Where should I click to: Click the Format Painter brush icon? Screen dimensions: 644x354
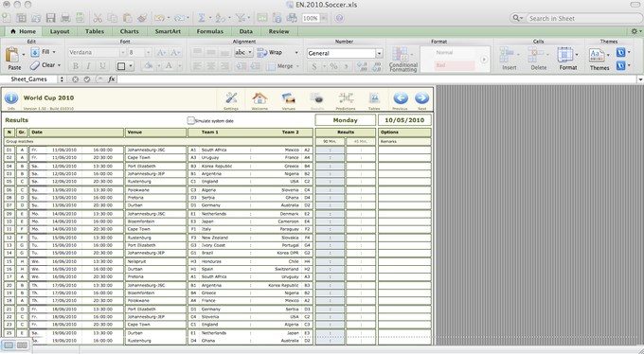coord(142,18)
